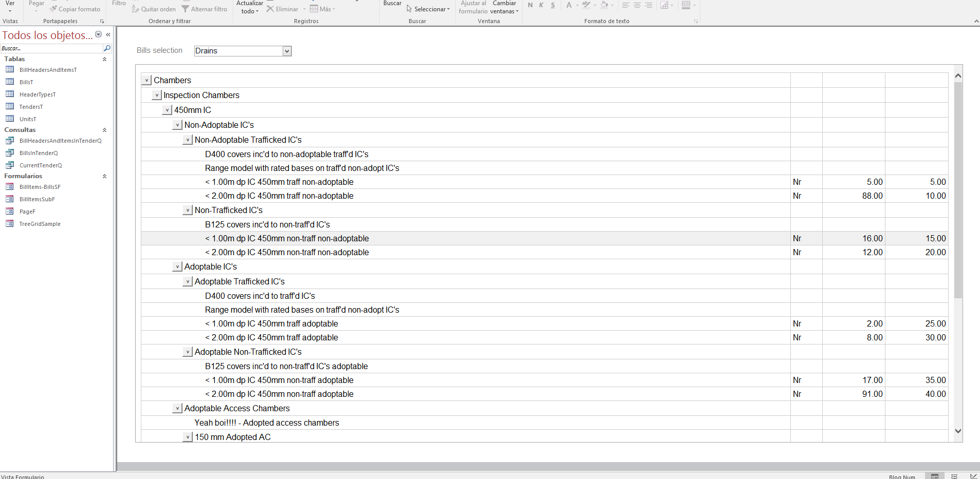
Task: Collapse the Adoptable IC's node
Action: 177,267
